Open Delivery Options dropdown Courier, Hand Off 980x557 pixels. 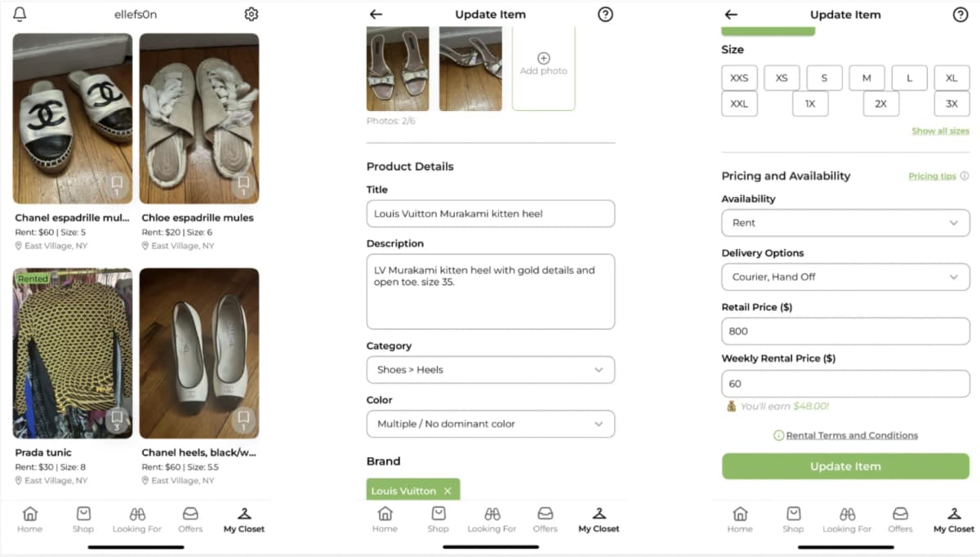coord(845,277)
